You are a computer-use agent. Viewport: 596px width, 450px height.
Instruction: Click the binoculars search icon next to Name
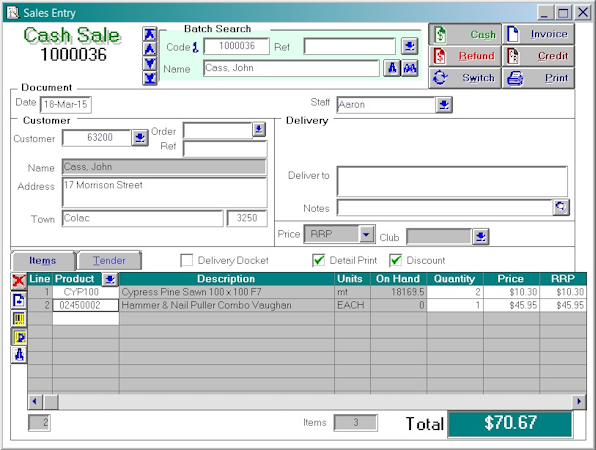(x=410, y=68)
